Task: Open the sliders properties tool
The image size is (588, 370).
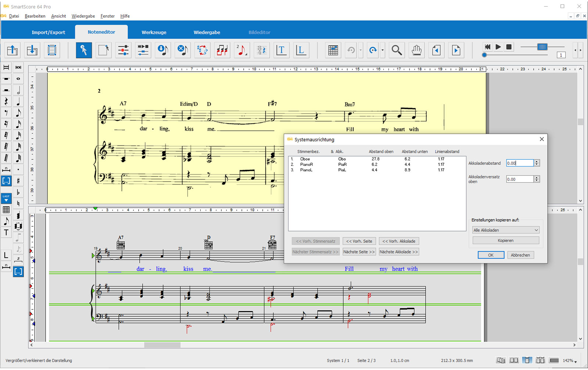Action: coord(123,50)
